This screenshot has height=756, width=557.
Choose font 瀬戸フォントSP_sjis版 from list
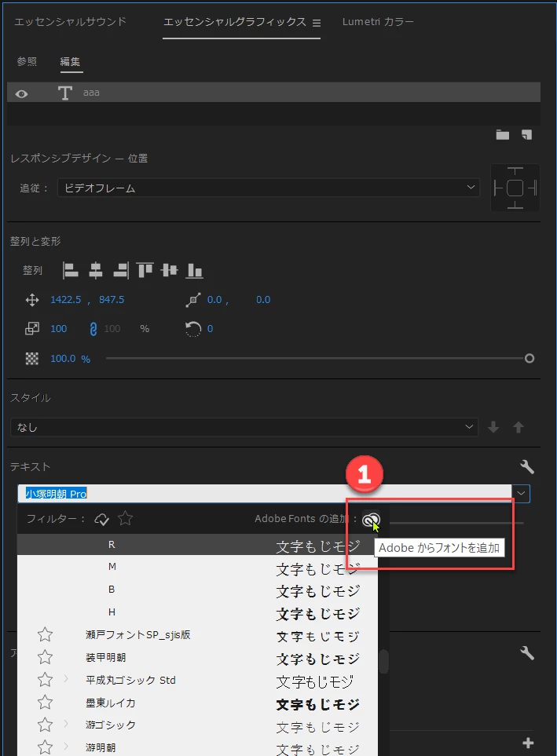[138, 634]
